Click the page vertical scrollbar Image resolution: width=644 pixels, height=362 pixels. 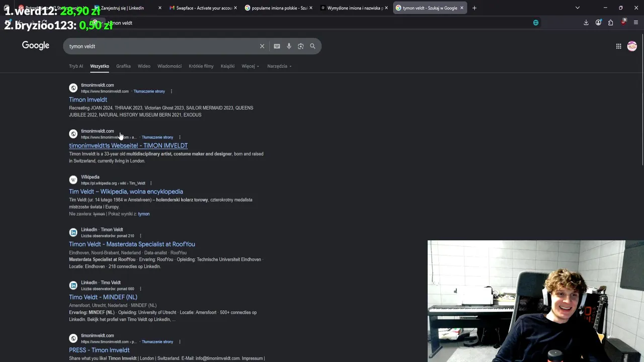[x=642, y=101]
